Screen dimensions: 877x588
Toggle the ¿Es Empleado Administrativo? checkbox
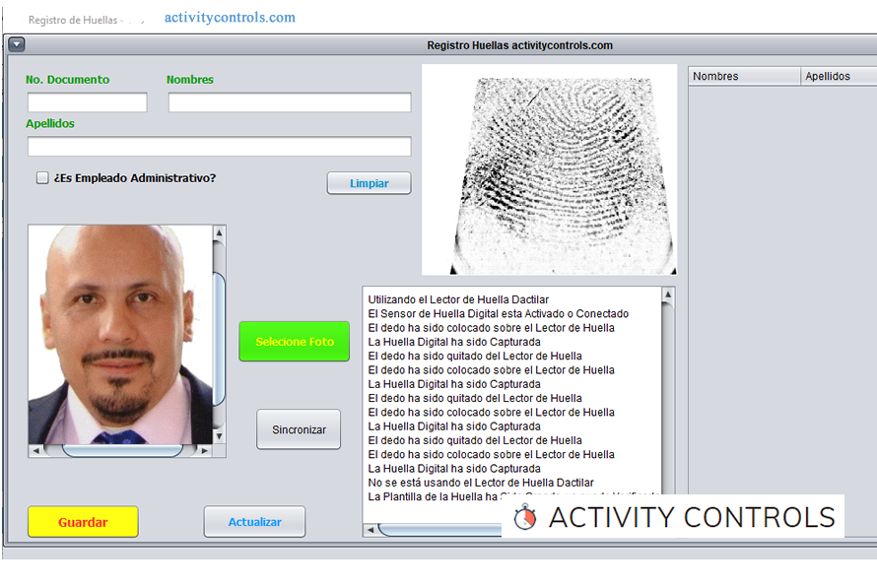[42, 178]
